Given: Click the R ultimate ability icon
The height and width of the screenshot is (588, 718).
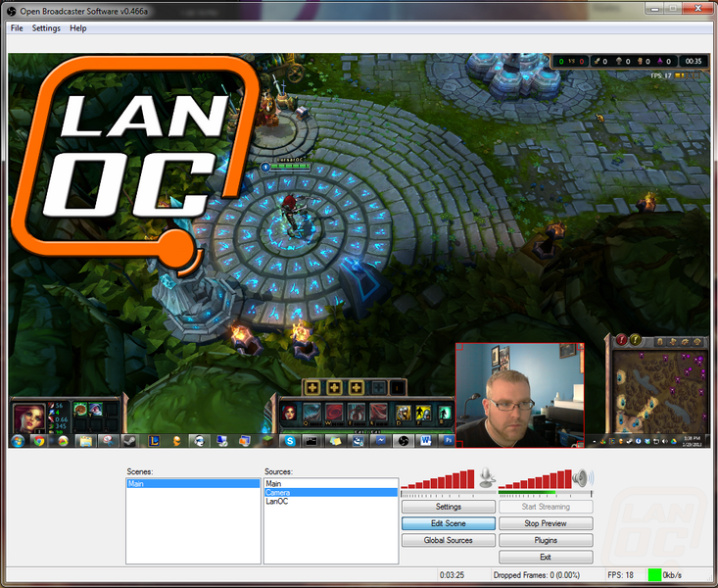Looking at the screenshot, I should pyautogui.click(x=378, y=413).
